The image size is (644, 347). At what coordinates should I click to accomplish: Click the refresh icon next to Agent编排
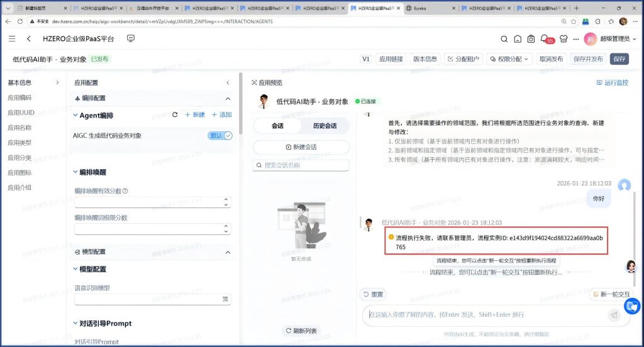click(175, 115)
